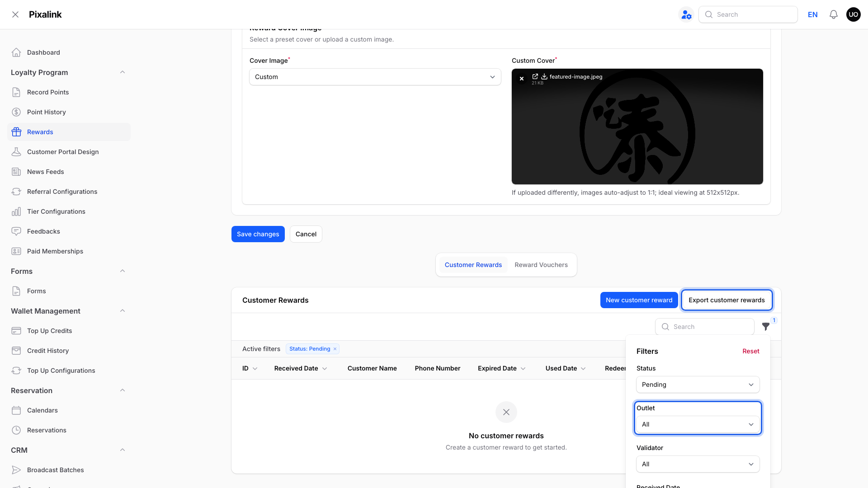Open Record Points page
The image size is (868, 488).
tap(69, 92)
